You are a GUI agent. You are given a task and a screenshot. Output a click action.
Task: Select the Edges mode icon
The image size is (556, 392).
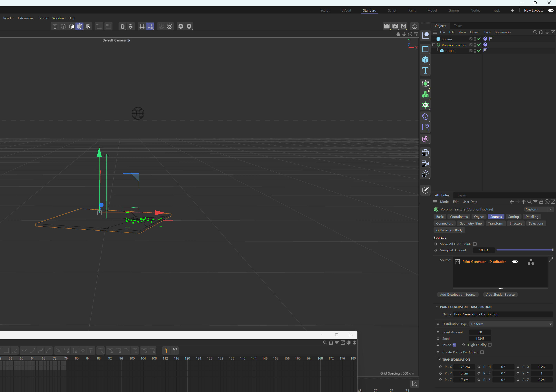[63, 26]
